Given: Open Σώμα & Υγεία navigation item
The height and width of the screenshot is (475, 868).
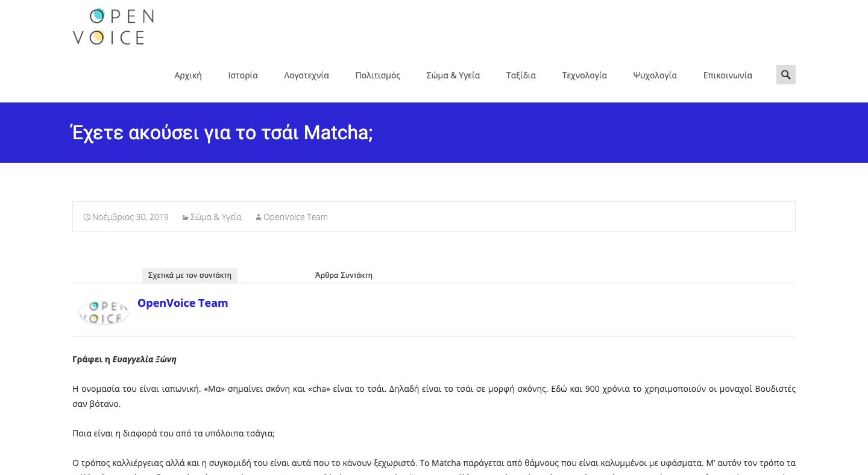Looking at the screenshot, I should (x=453, y=75).
